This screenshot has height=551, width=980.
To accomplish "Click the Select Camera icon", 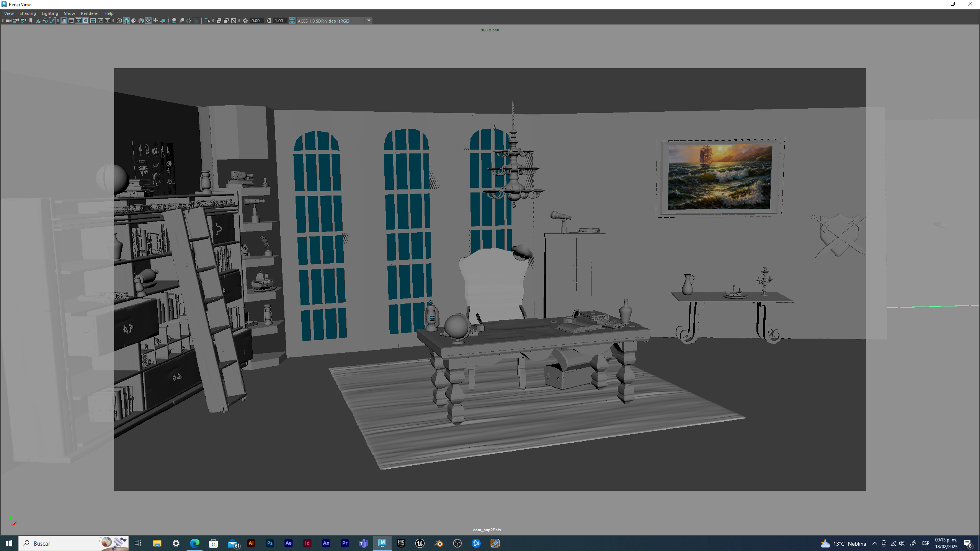I will 8,21.
